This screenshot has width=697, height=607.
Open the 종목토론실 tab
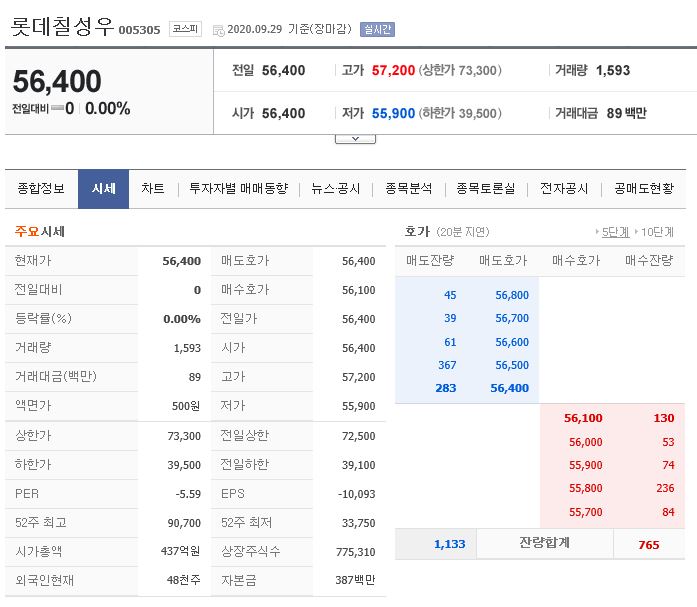485,188
